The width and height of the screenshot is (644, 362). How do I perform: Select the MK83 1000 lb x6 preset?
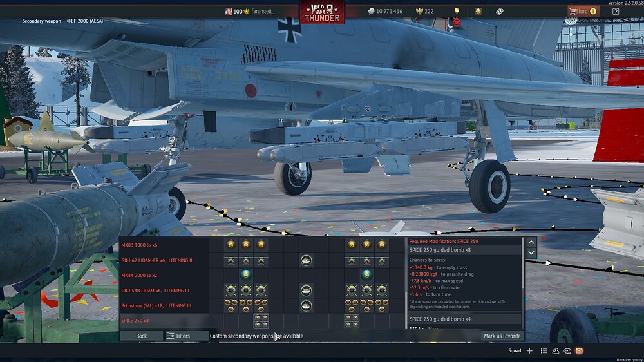click(x=139, y=245)
